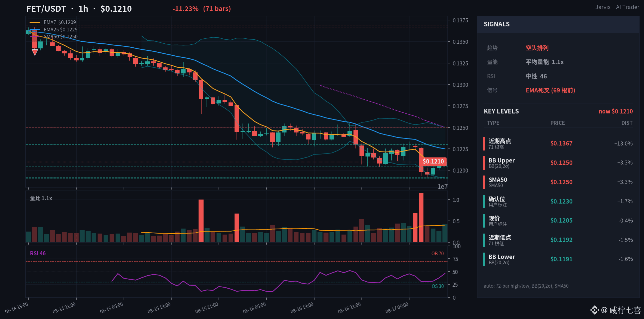
Task: Click the tallest red volume bar
Action: [x=421, y=218]
